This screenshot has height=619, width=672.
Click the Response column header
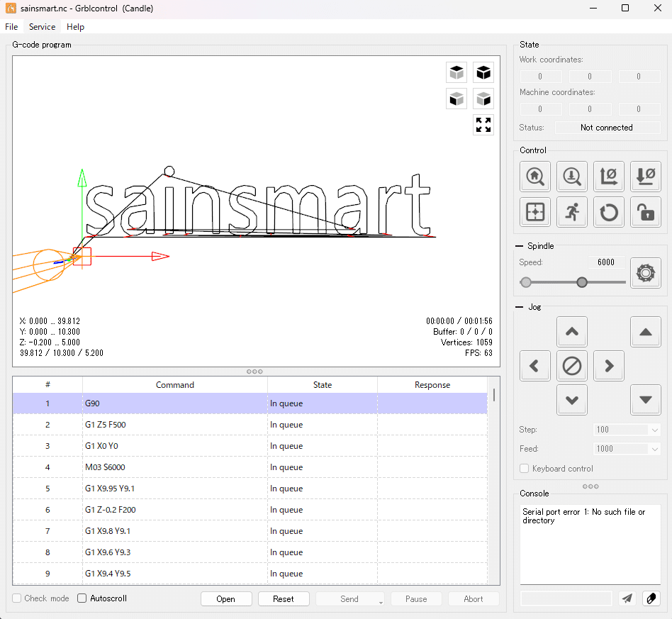coord(432,385)
